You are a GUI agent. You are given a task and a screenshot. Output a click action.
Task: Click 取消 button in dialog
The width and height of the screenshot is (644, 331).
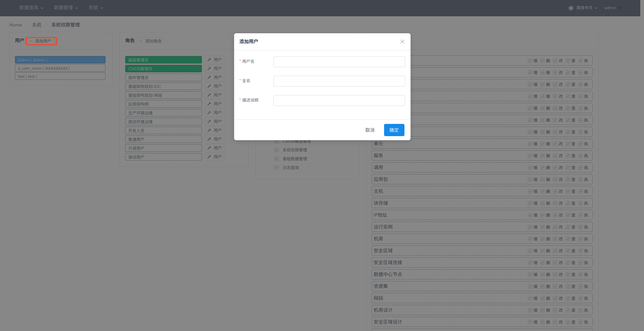(370, 130)
